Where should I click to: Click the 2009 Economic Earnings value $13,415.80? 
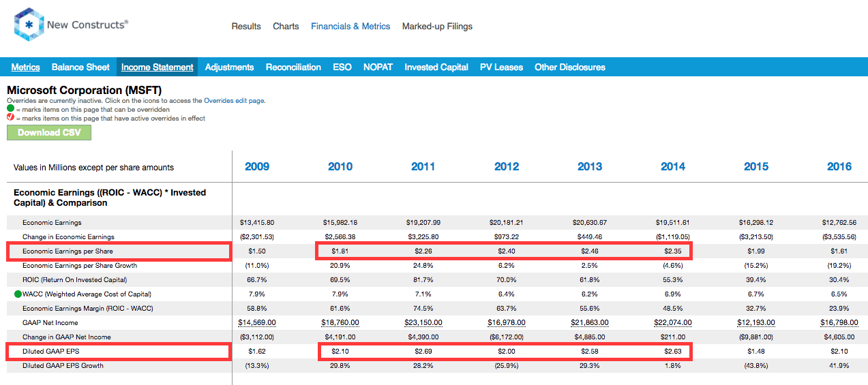tap(257, 223)
